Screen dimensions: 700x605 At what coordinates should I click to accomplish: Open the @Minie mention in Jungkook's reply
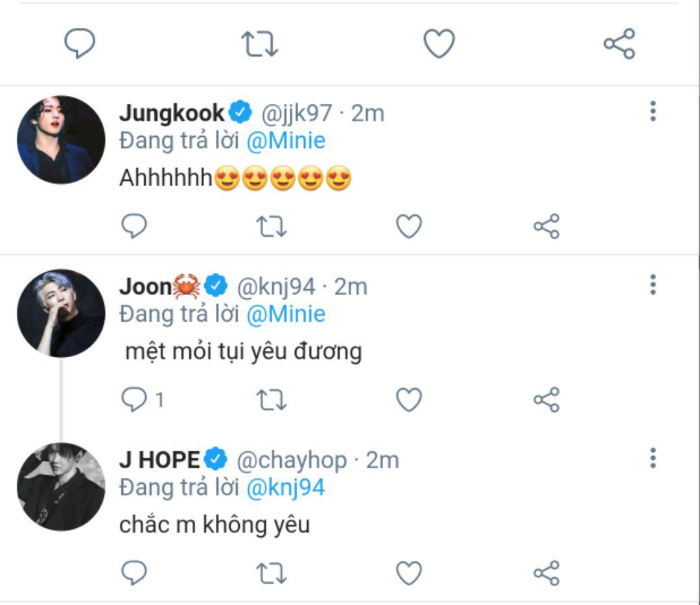(286, 141)
